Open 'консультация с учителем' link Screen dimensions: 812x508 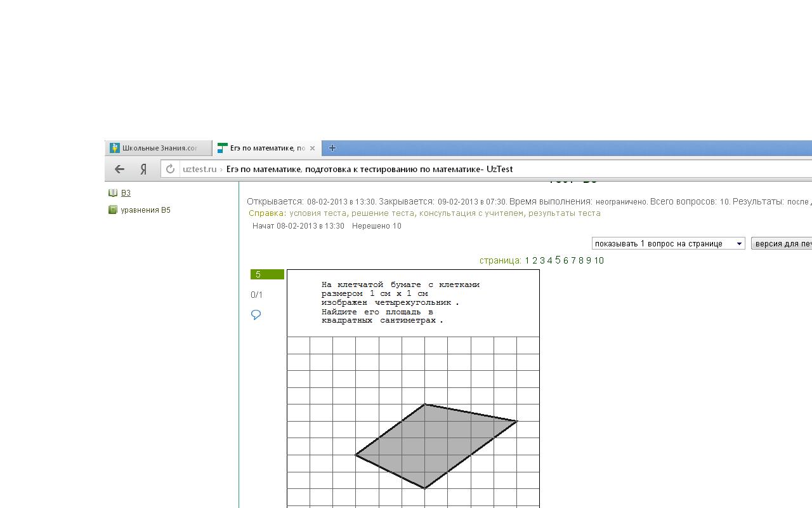click(x=471, y=213)
